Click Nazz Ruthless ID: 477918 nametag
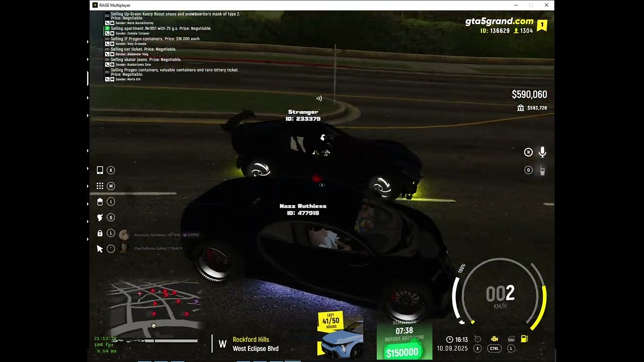Screen dimensions: 644x362 (303, 209)
